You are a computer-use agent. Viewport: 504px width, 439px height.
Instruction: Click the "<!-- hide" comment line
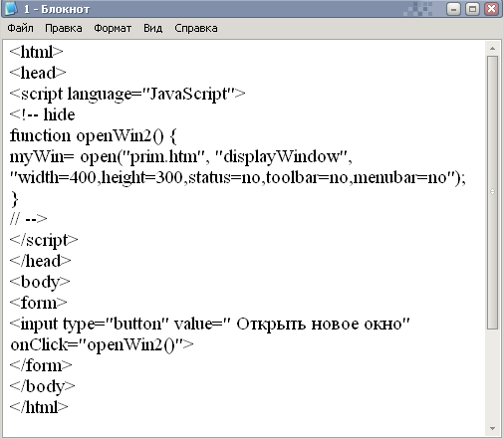(42, 114)
